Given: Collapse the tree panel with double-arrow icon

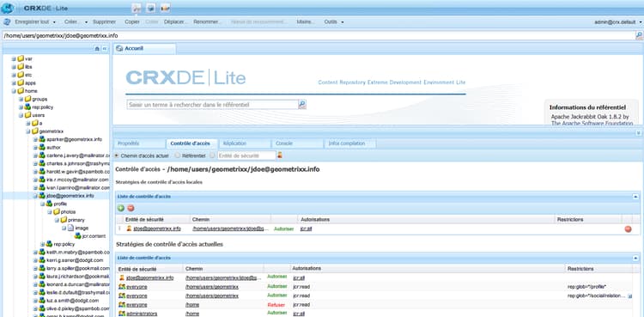Looking at the screenshot, I should [x=104, y=48].
